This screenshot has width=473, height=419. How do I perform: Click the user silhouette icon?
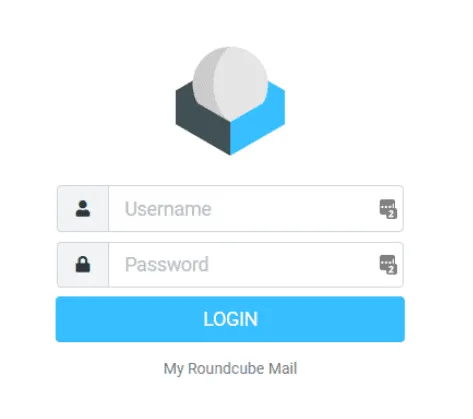click(83, 209)
